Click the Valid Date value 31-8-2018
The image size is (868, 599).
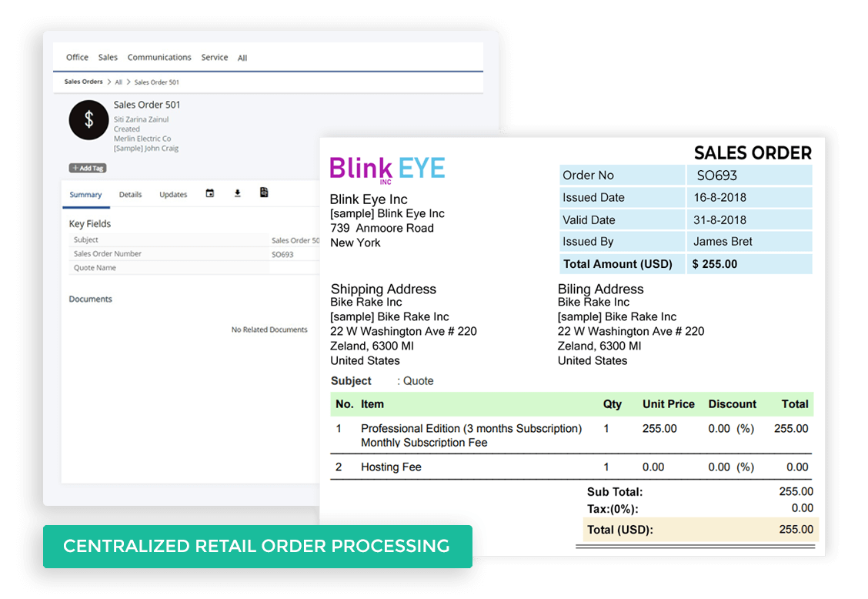tap(719, 220)
